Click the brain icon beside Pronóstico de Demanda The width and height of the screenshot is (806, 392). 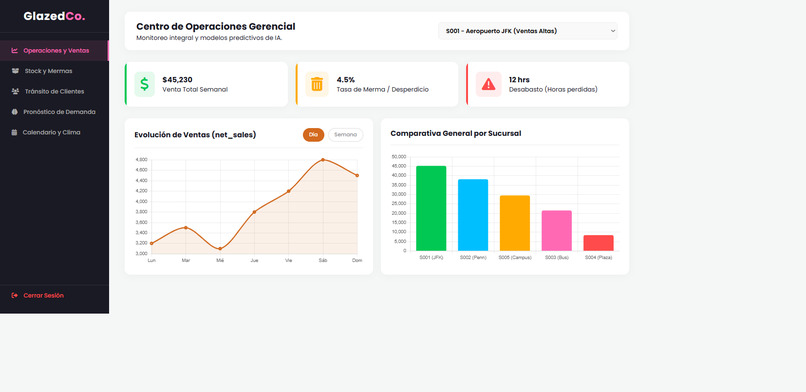coord(14,112)
